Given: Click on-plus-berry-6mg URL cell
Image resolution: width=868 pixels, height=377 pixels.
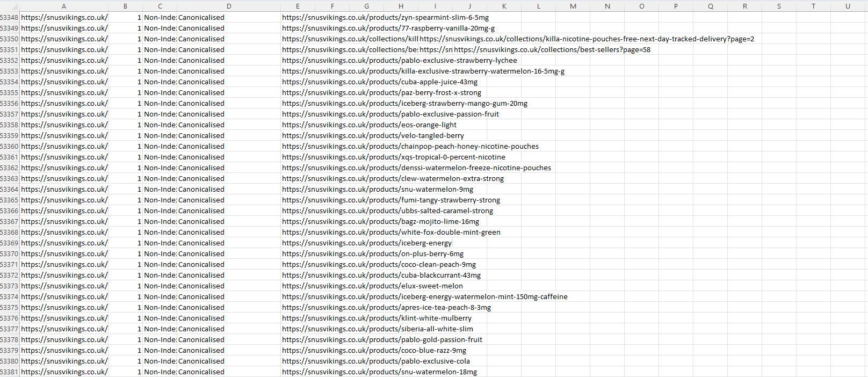Looking at the screenshot, I should tap(373, 253).
